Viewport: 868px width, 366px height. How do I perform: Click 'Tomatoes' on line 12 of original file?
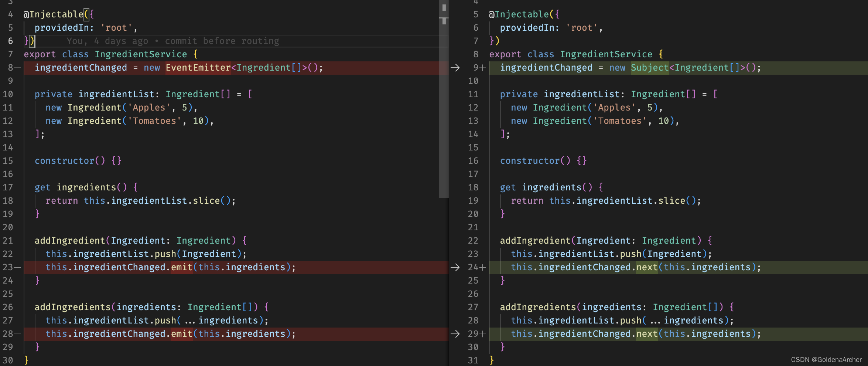click(x=154, y=121)
